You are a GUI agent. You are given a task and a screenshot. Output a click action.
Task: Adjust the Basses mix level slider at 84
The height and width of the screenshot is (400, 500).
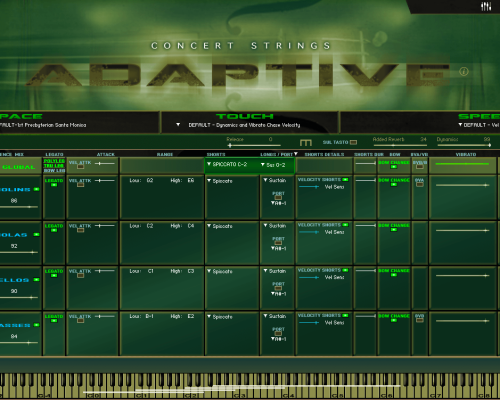coord(19,343)
